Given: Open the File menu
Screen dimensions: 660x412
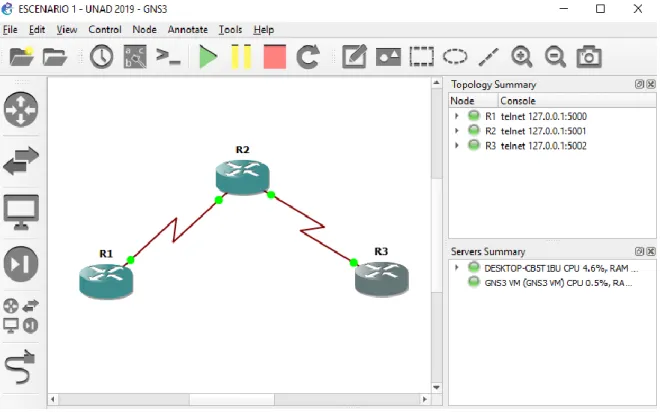Looking at the screenshot, I should coord(10,29).
